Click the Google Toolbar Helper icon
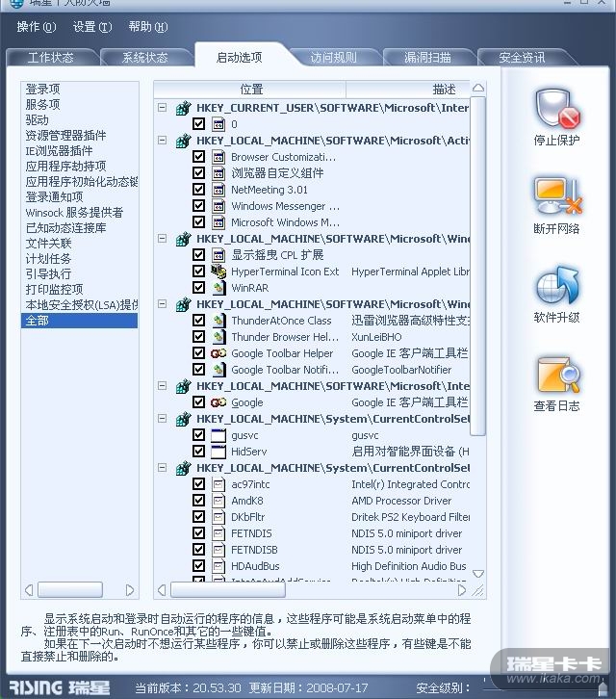 tap(218, 353)
